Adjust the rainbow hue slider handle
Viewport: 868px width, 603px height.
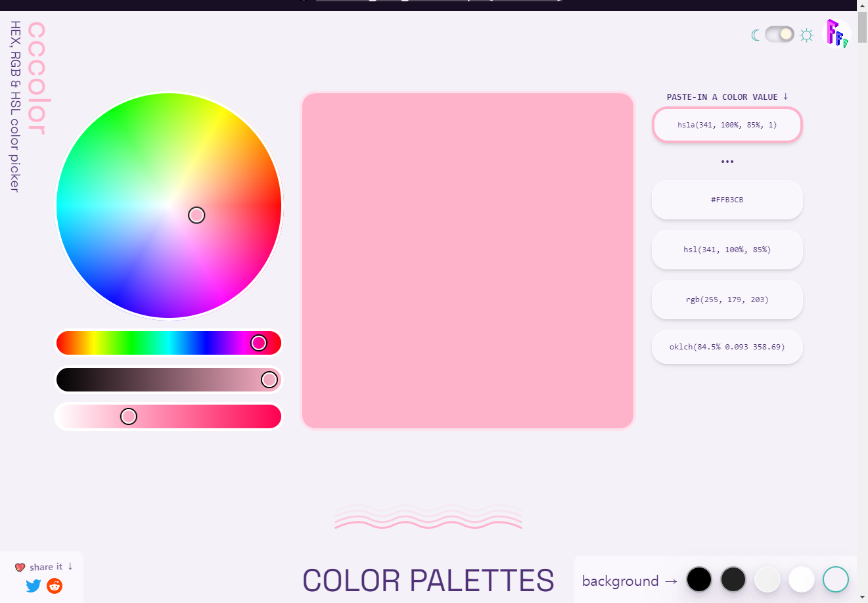pyautogui.click(x=259, y=343)
